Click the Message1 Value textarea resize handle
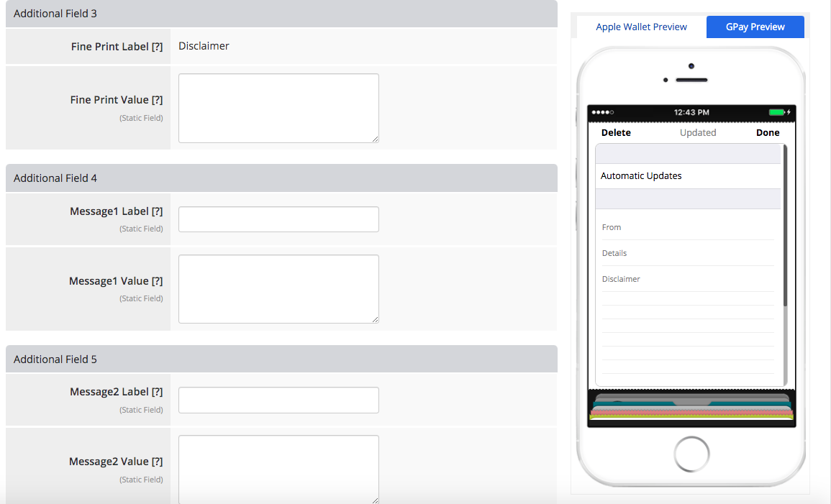The width and height of the screenshot is (831, 504). [376, 320]
